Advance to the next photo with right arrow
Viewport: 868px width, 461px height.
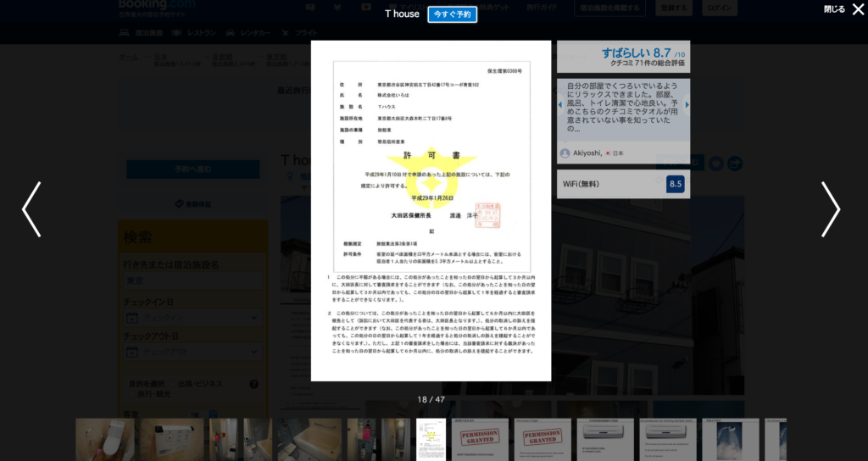(831, 209)
